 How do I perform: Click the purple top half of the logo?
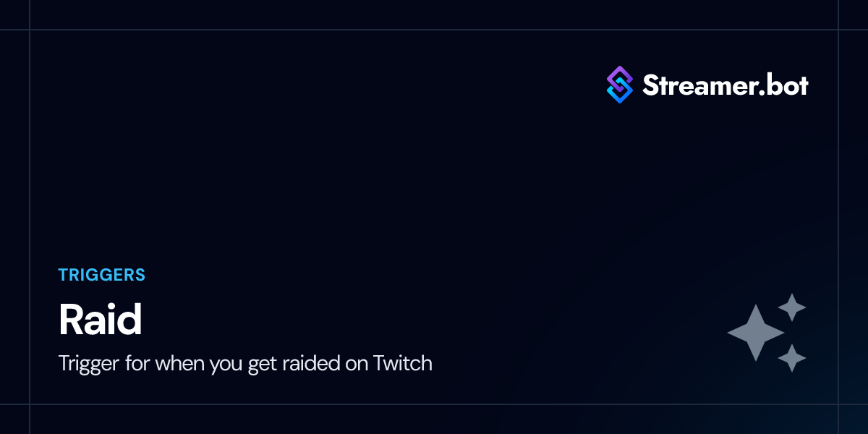coord(619,77)
